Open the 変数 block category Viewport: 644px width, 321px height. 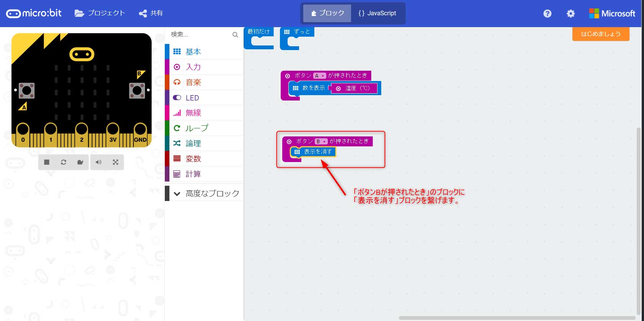(x=204, y=159)
